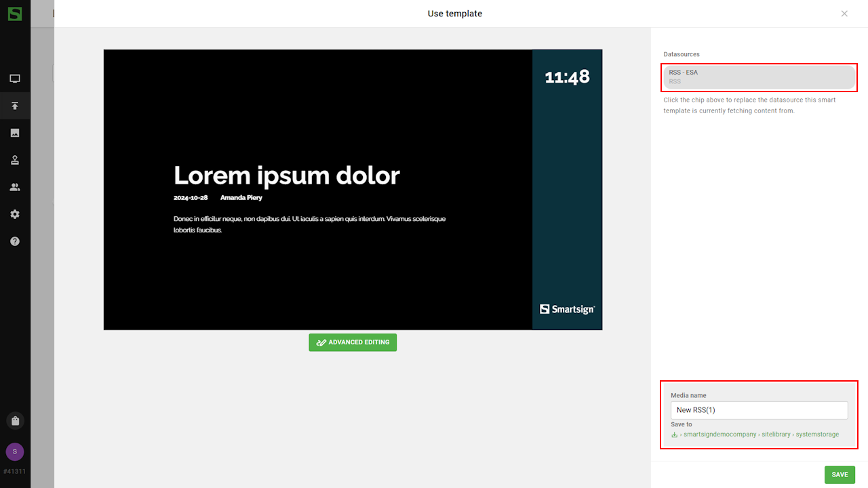Click the RSS - ESA datasource chip
This screenshot has height=488, width=868.
(758, 77)
